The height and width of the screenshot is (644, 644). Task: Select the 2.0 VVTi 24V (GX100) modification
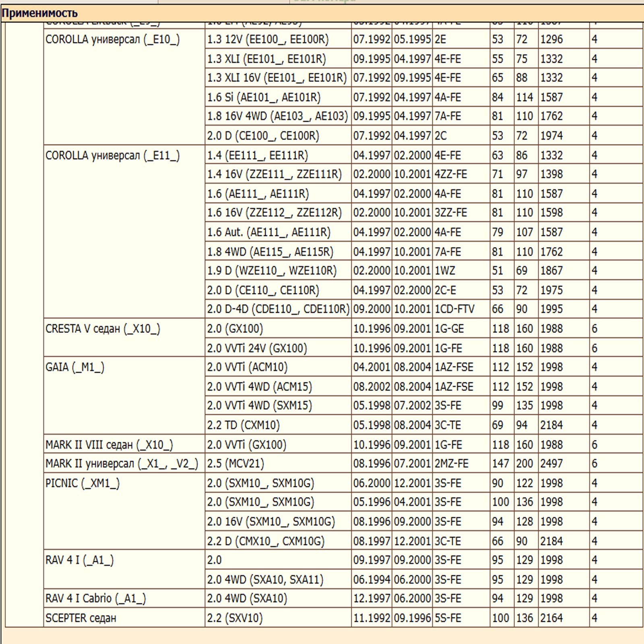[257, 348]
